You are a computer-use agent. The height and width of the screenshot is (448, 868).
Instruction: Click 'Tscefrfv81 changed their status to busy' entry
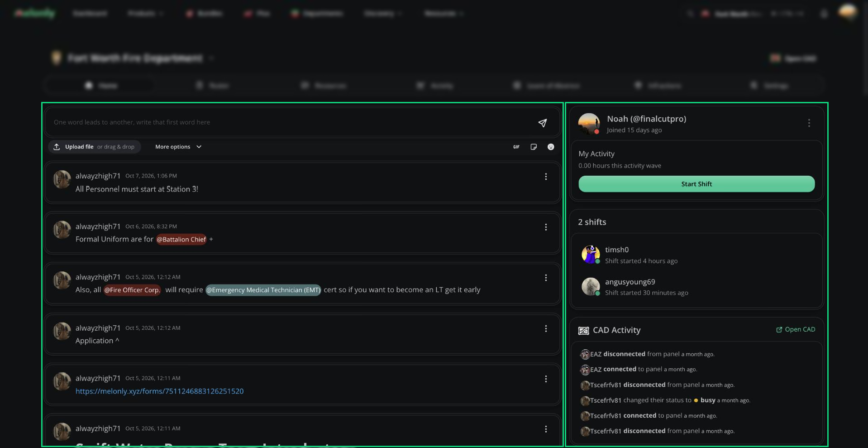(x=665, y=400)
